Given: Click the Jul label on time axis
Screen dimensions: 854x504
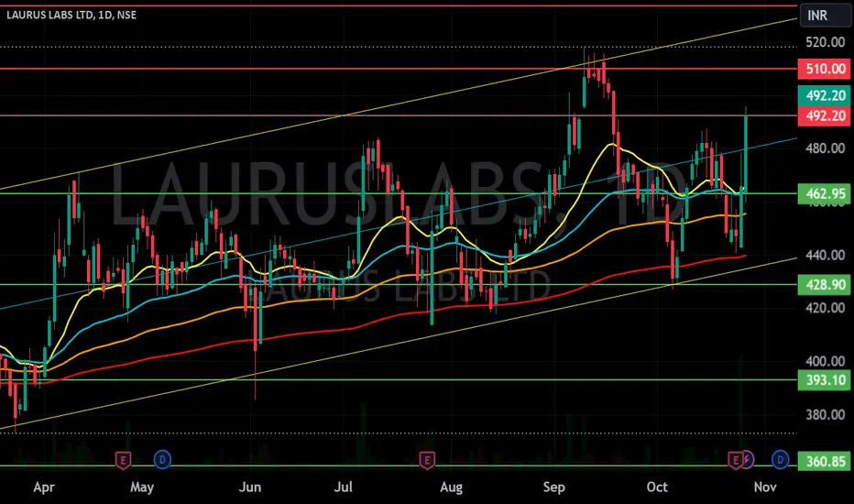Looking at the screenshot, I should 343,488.
